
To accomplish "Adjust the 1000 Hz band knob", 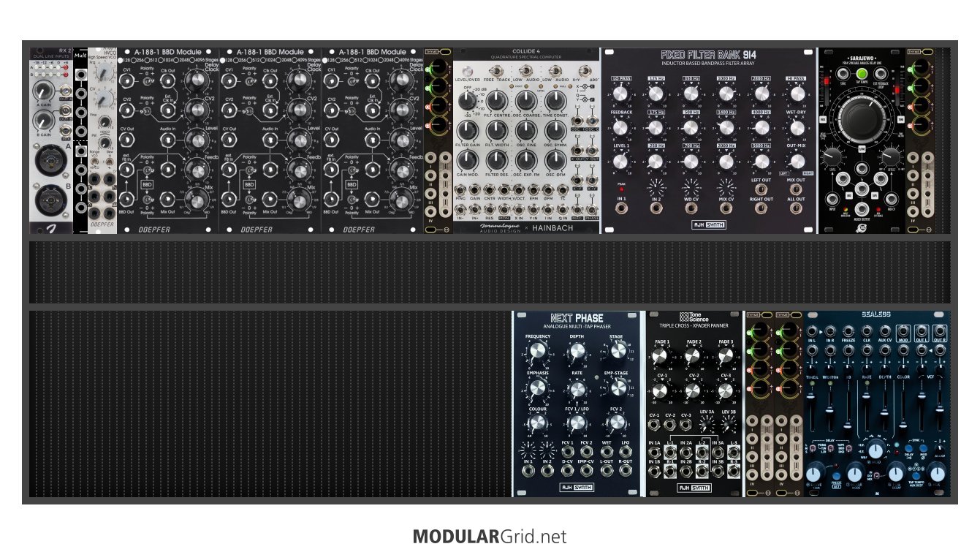I will tap(726, 93).
